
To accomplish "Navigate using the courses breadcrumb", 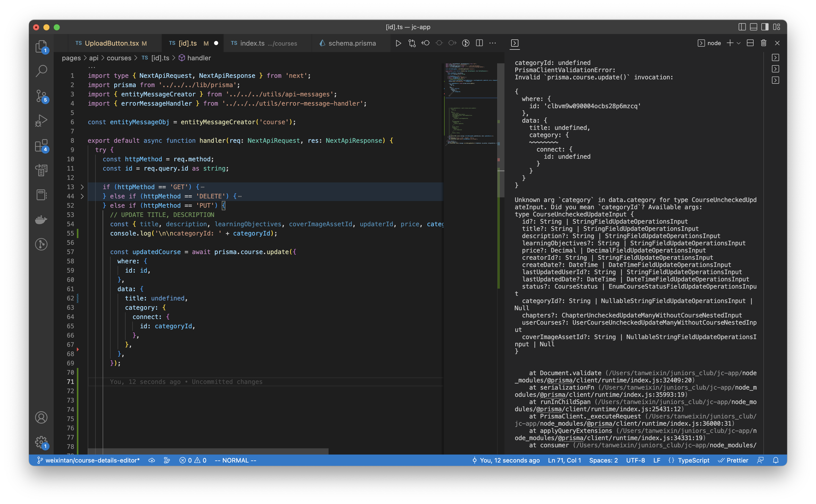I will pyautogui.click(x=119, y=58).
